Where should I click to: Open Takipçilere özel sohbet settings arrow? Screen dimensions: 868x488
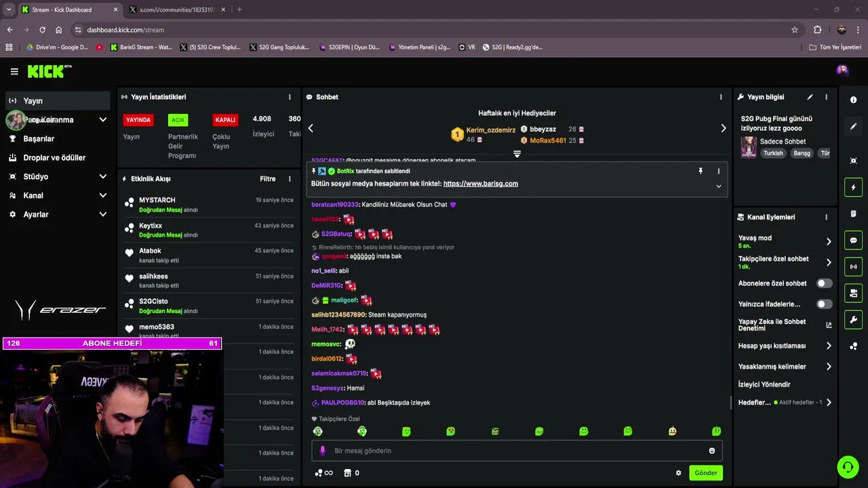(x=829, y=262)
